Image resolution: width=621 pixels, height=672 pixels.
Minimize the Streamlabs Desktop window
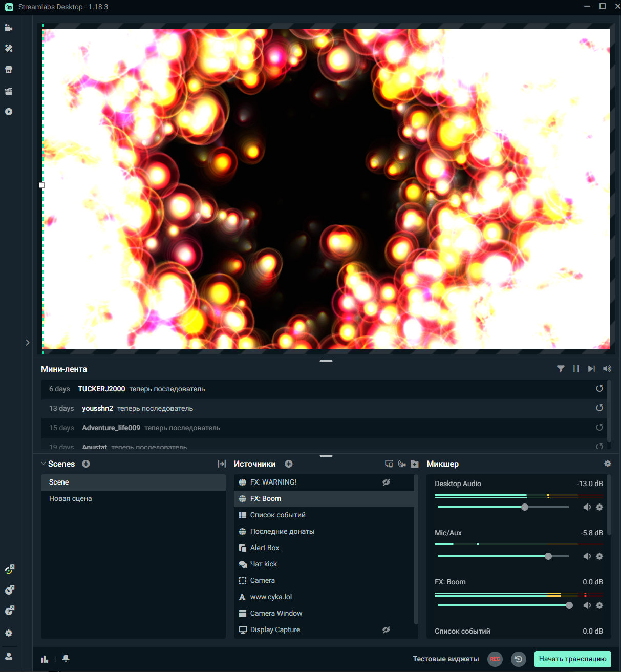[587, 6]
